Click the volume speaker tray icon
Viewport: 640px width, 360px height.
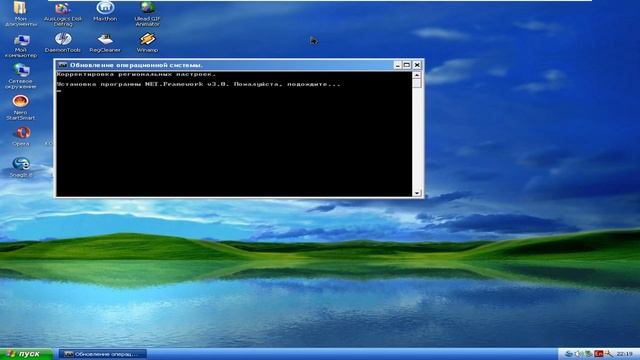click(578, 353)
